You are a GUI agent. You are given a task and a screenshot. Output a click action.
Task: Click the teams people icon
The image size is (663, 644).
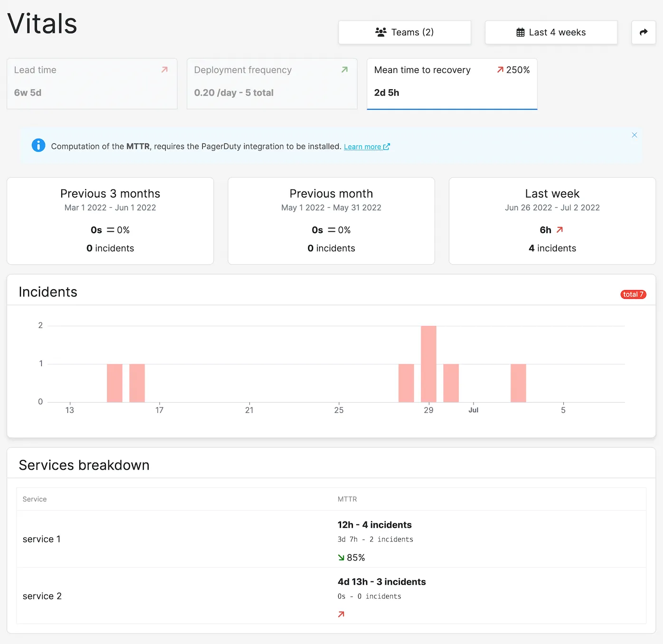coord(381,32)
